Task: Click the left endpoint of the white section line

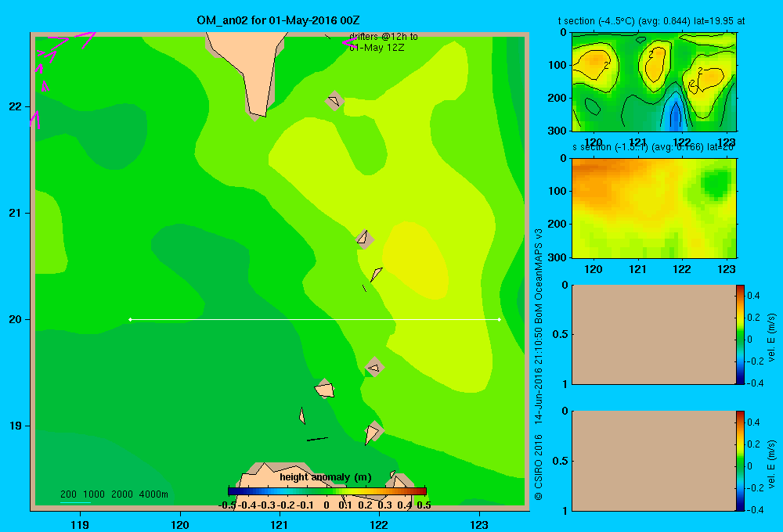Action: 130,319
